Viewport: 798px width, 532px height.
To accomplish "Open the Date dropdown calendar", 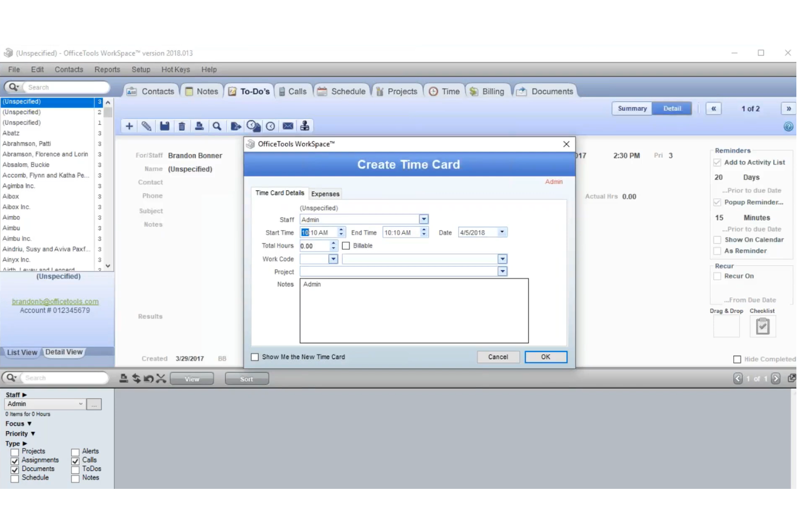I will (502, 232).
